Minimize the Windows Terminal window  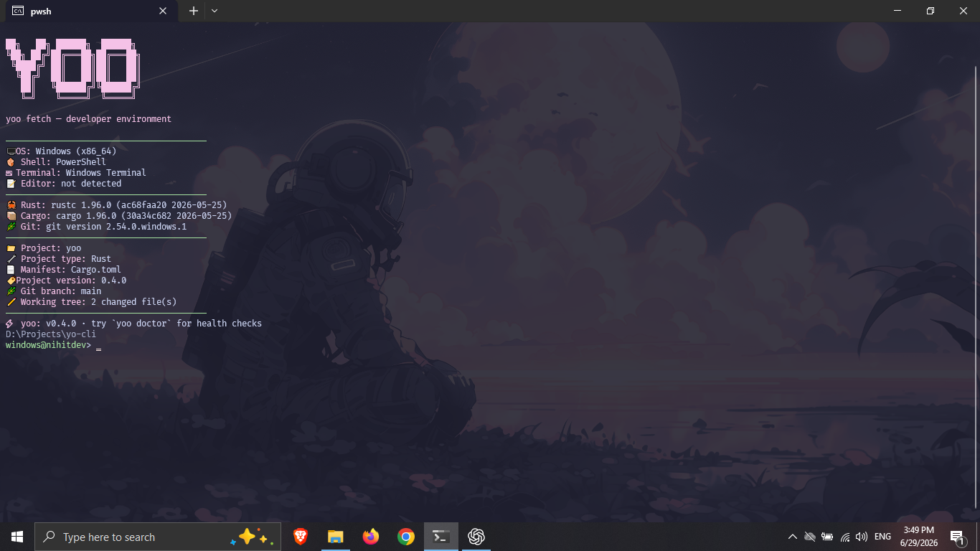pos(897,11)
